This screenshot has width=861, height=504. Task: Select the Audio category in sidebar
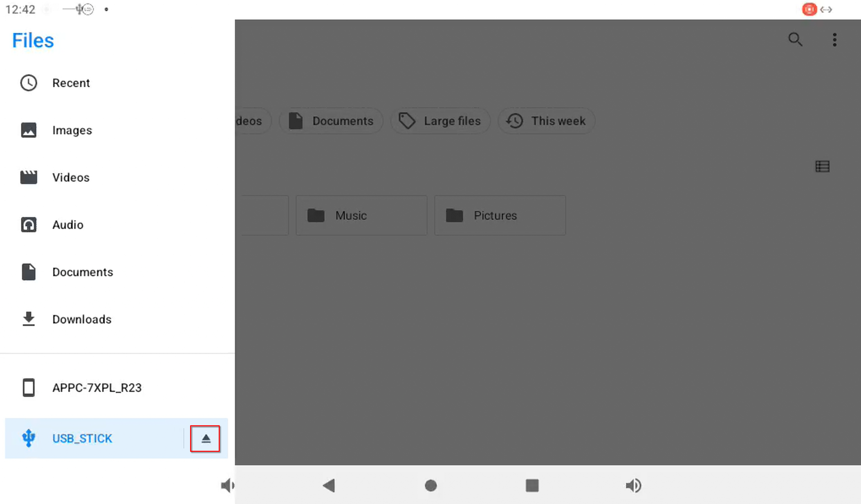click(68, 224)
